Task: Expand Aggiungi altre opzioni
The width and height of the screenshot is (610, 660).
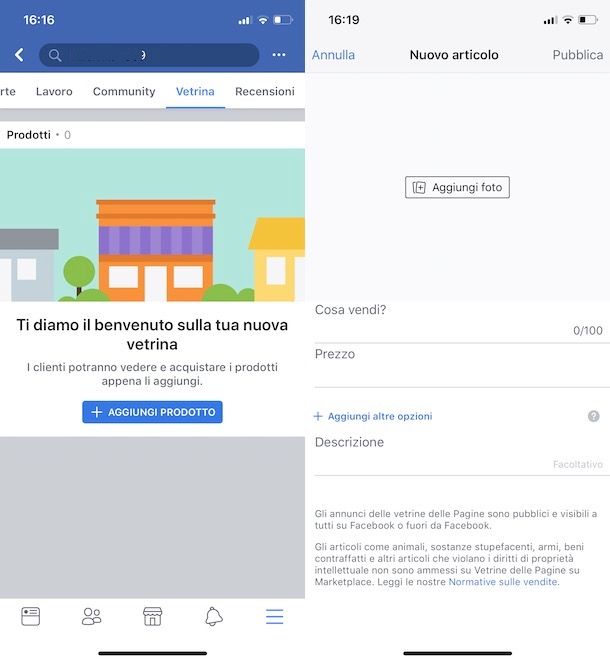Action: tap(373, 416)
